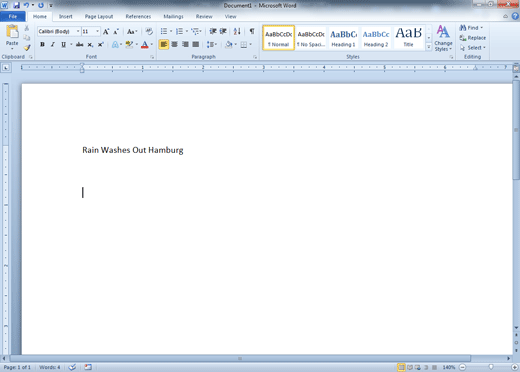The height and width of the screenshot is (372, 520).
Task: Apply the No Spacing style
Action: click(311, 38)
